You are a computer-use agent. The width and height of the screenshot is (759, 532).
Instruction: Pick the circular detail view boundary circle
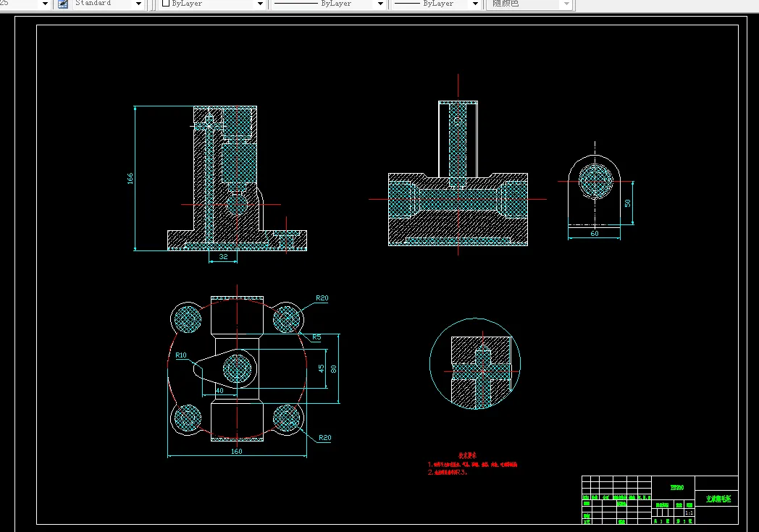pyautogui.click(x=475, y=363)
